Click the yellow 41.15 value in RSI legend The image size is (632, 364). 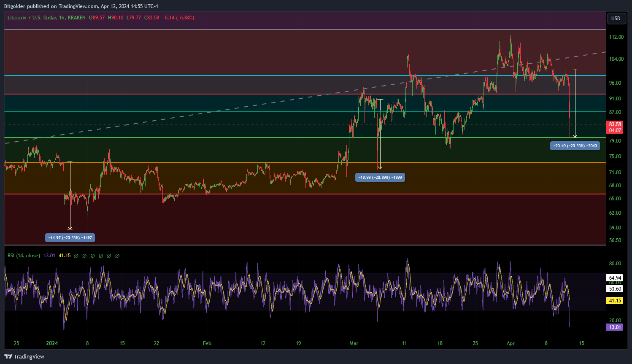coord(65,256)
